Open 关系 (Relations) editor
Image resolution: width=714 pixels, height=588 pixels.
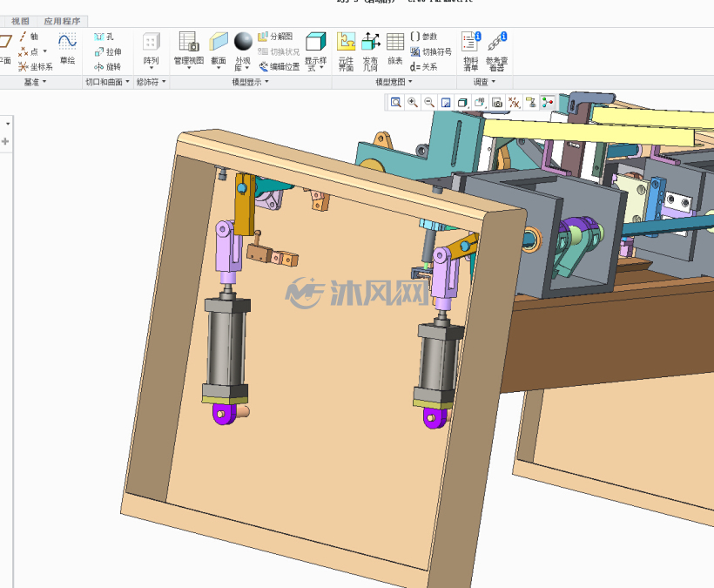(424, 67)
